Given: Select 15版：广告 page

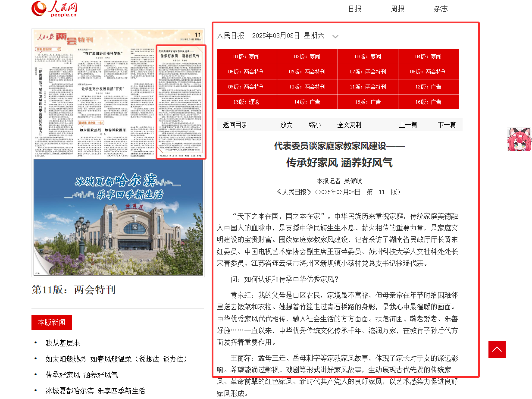Looking at the screenshot, I should (x=368, y=102).
